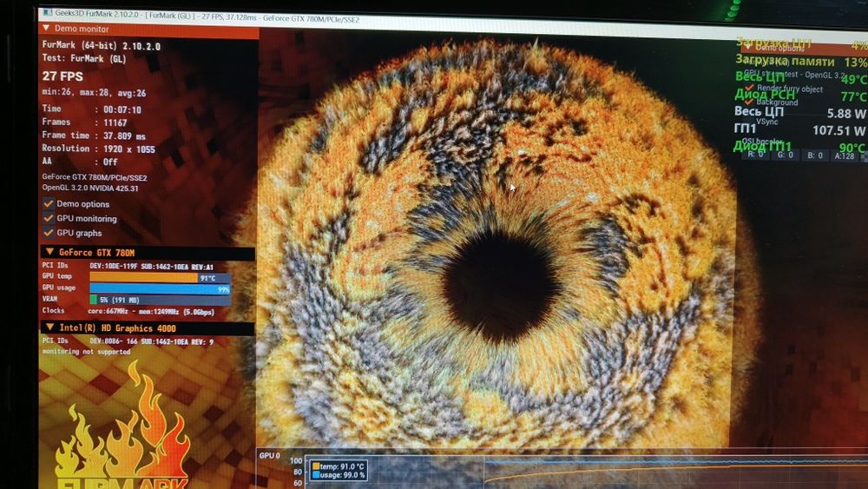Click the B: 0 color value field

(815, 155)
